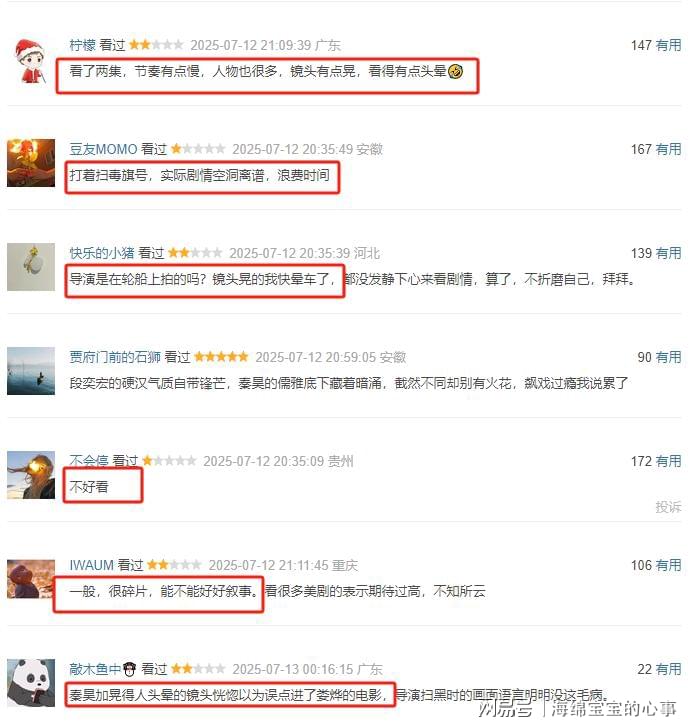Image resolution: width=695 pixels, height=728 pixels.
Task: Open 不会停's avatar picture
Action: (31, 475)
